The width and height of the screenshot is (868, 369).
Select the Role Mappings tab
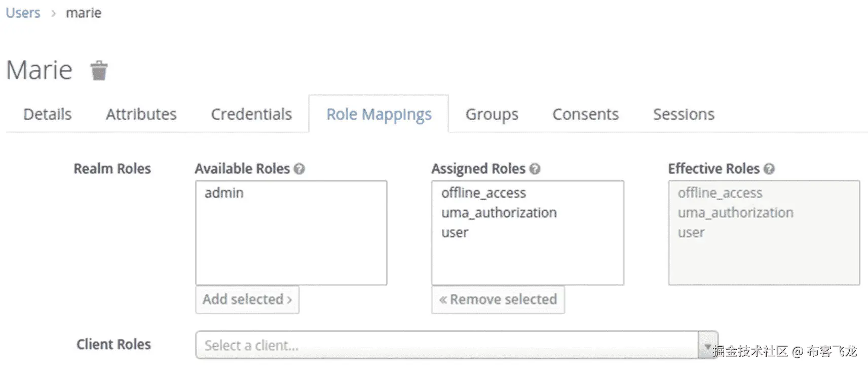[379, 114]
